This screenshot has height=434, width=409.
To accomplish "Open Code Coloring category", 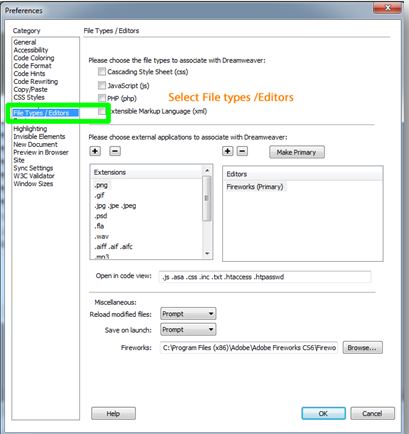I will (34, 58).
